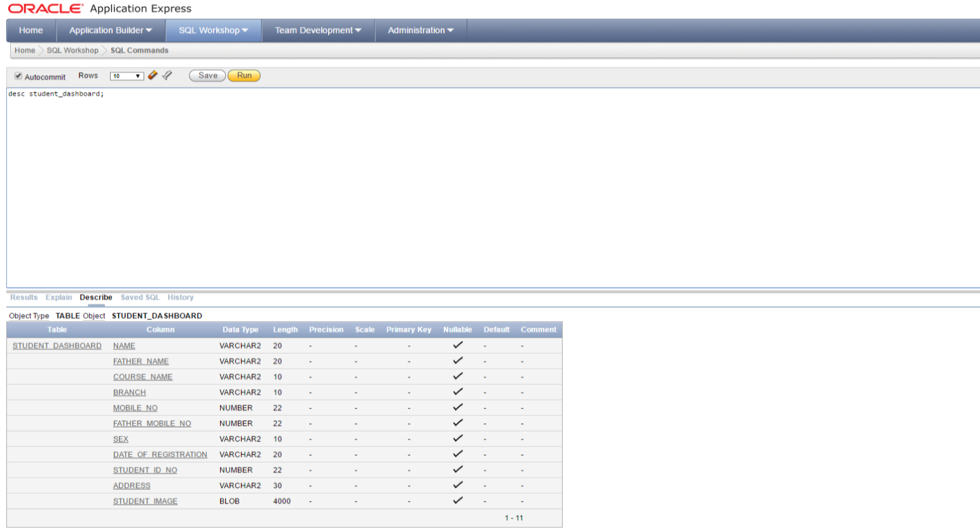The width and height of the screenshot is (980, 528).
Task: View the History tab
Action: (180, 297)
